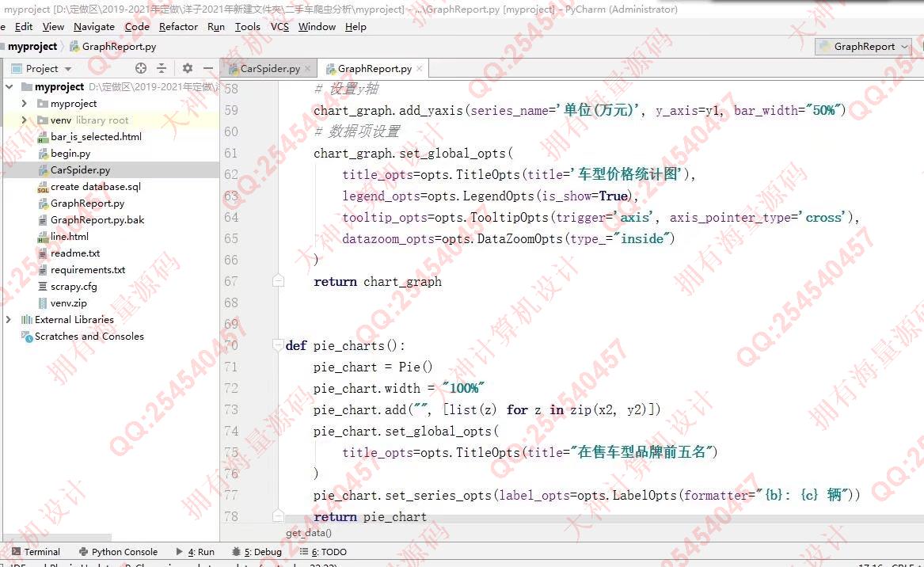Click 'pie_chart = Pie()' code line
This screenshot has width=924, height=567.
coord(372,367)
